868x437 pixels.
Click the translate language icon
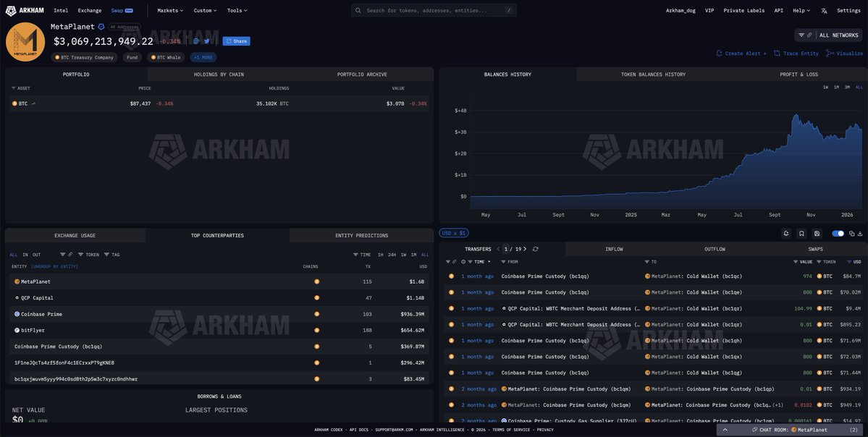tap(824, 11)
